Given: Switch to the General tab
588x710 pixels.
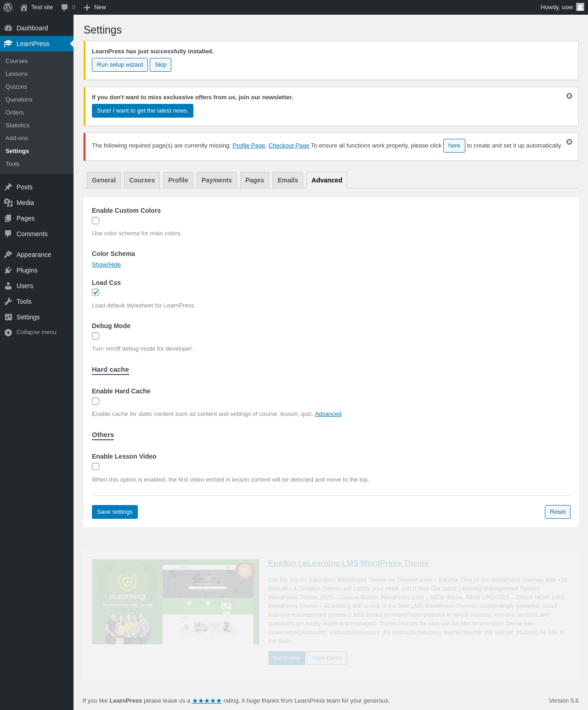Looking at the screenshot, I should (104, 180).
